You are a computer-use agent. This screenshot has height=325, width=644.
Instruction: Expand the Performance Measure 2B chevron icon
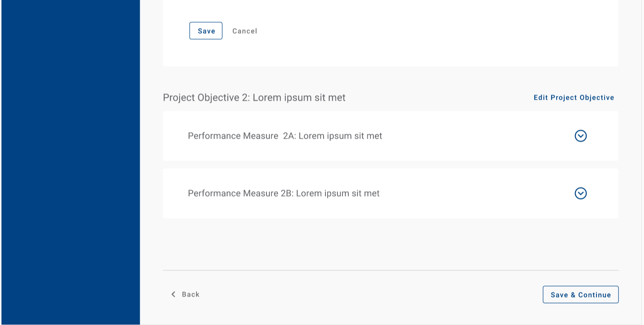[581, 193]
